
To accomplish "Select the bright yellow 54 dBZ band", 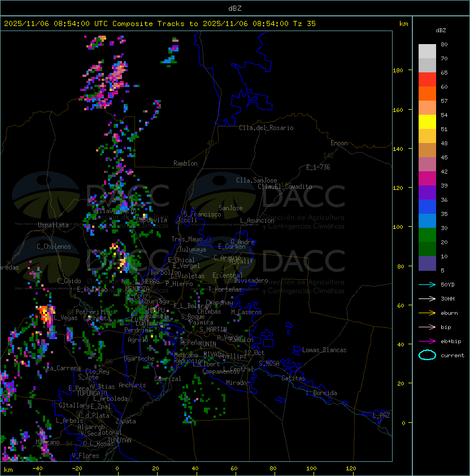I will (x=427, y=122).
